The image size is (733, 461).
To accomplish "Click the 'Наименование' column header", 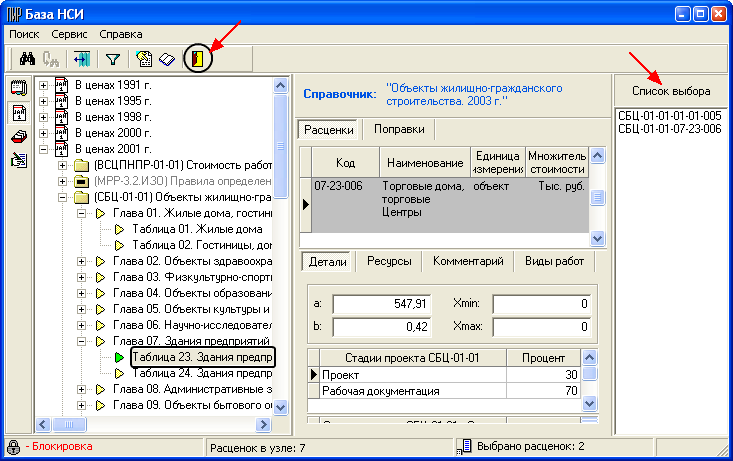I will pyautogui.click(x=425, y=163).
